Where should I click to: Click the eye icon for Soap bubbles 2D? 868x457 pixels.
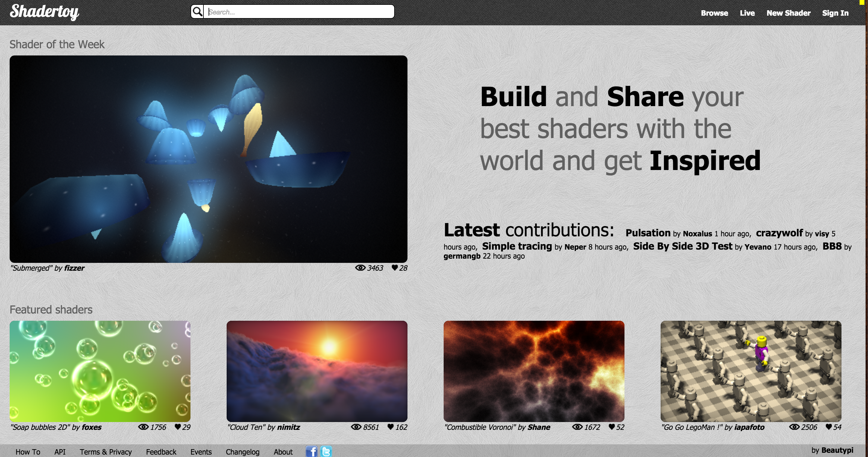pyautogui.click(x=143, y=427)
